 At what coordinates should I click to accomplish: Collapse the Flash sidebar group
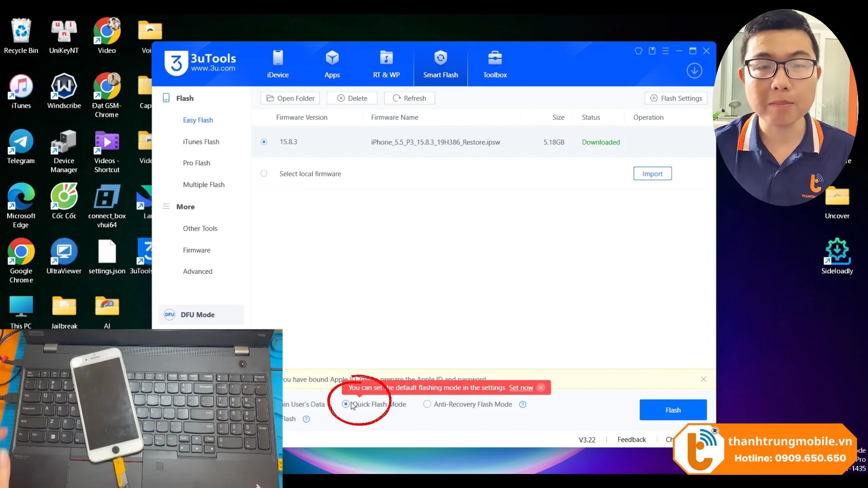coord(184,98)
